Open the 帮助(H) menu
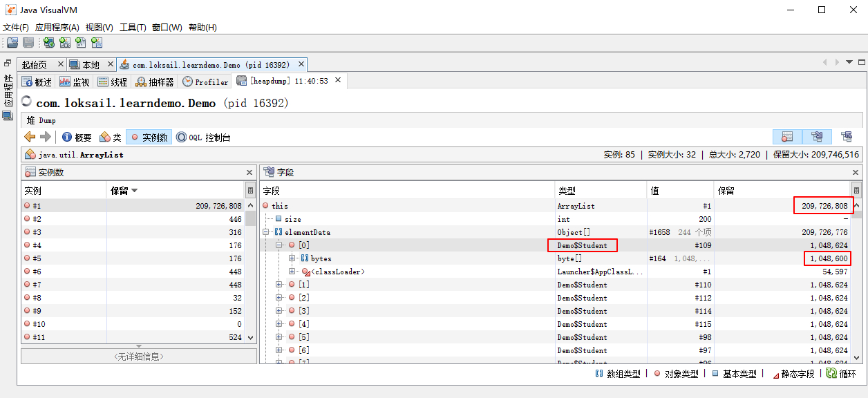Viewport: 868px width, 398px height. (x=202, y=27)
